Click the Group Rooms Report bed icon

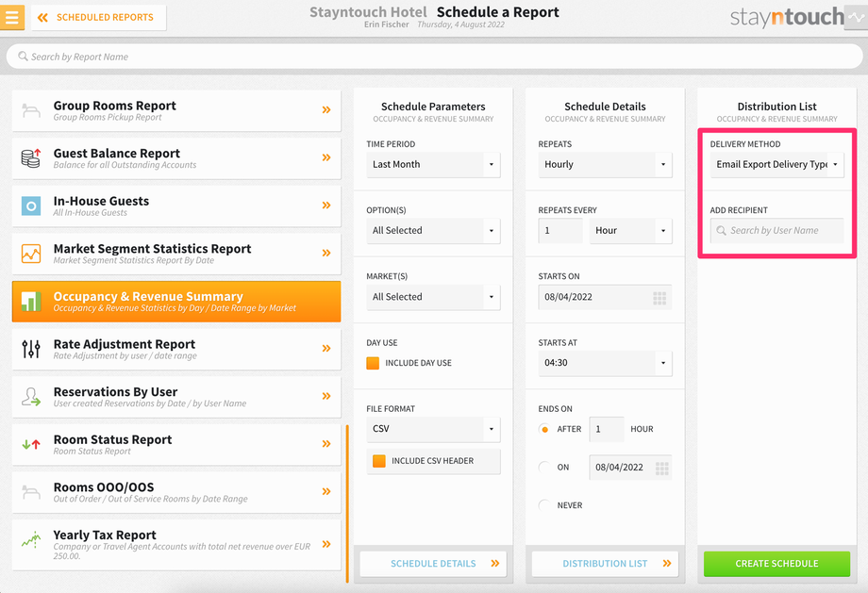pyautogui.click(x=31, y=110)
